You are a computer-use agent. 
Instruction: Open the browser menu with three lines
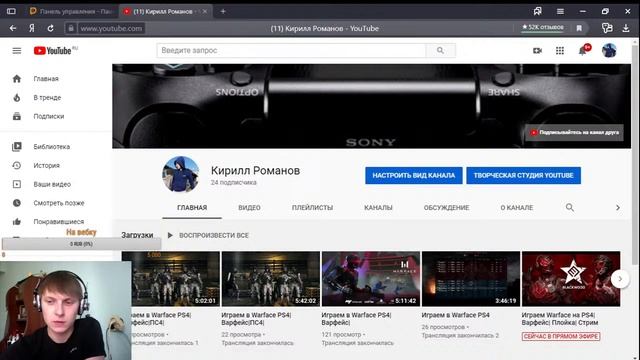[x=560, y=11]
